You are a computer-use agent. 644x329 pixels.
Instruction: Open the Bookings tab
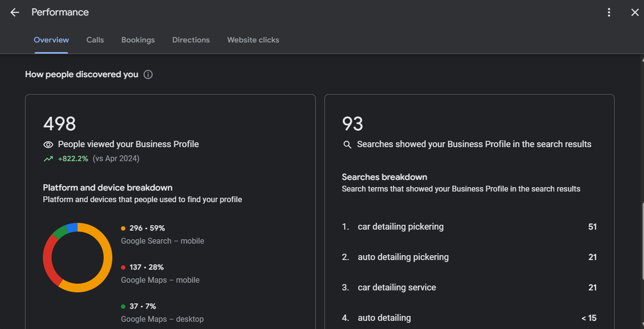click(x=138, y=40)
